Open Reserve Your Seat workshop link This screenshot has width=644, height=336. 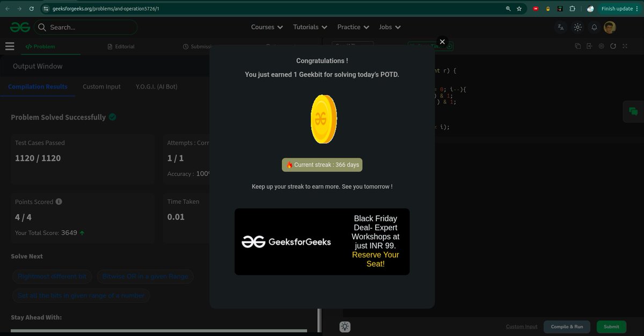tap(375, 259)
